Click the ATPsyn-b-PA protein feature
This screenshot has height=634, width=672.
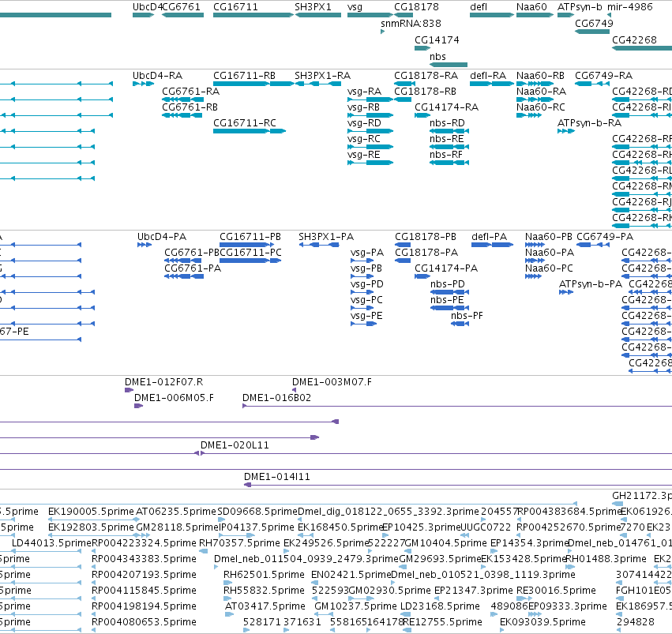pyautogui.click(x=566, y=292)
